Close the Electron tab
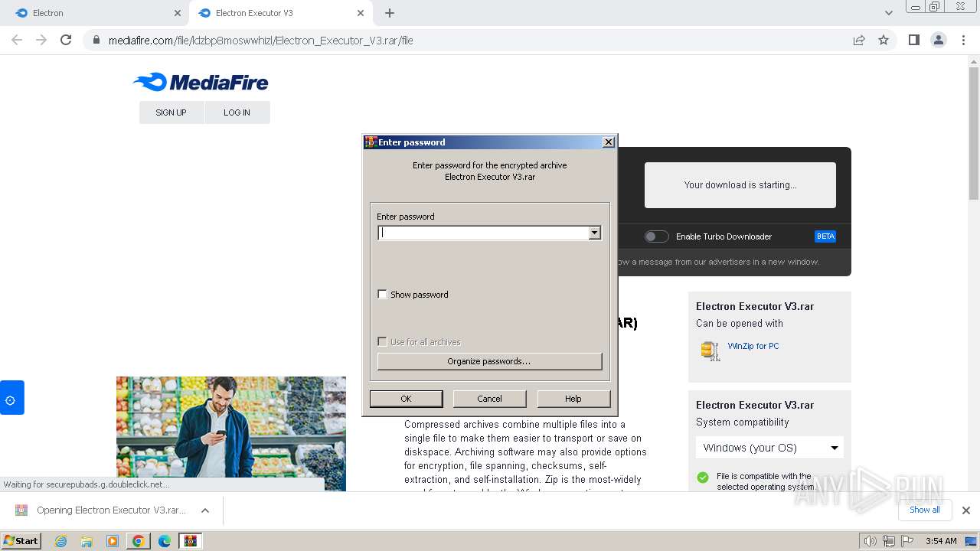980x551 pixels. [178, 13]
